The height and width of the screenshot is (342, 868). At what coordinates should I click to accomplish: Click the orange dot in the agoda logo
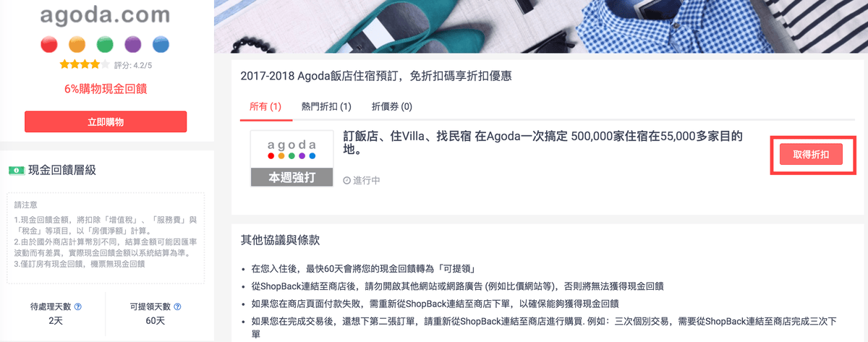77,44
